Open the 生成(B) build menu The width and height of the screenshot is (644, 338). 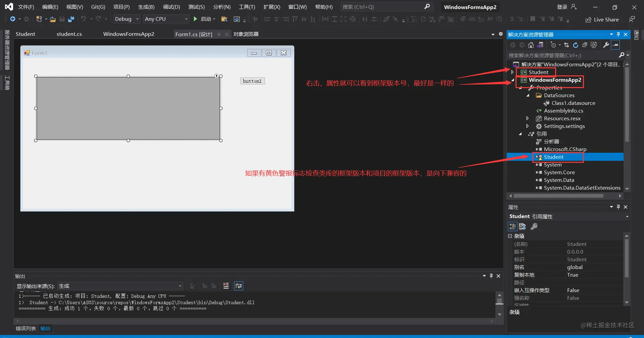[146, 7]
